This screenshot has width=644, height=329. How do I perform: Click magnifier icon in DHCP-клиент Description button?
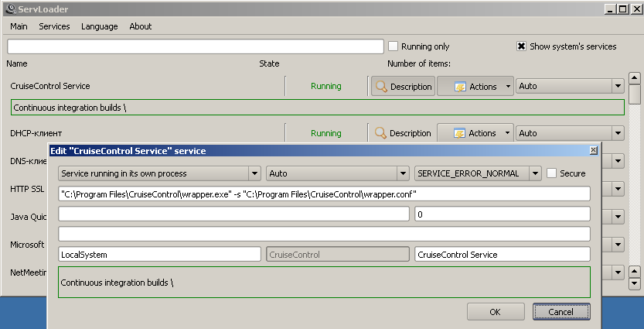pyautogui.click(x=380, y=133)
